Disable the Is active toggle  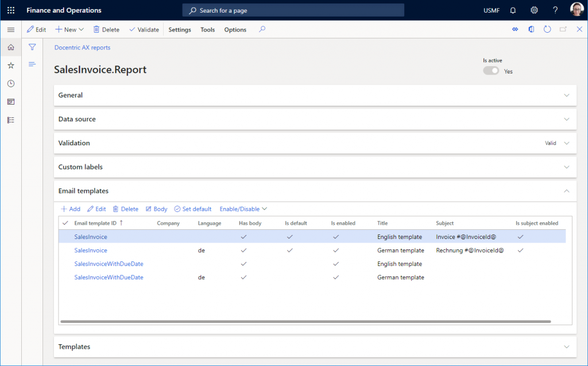pyautogui.click(x=490, y=70)
